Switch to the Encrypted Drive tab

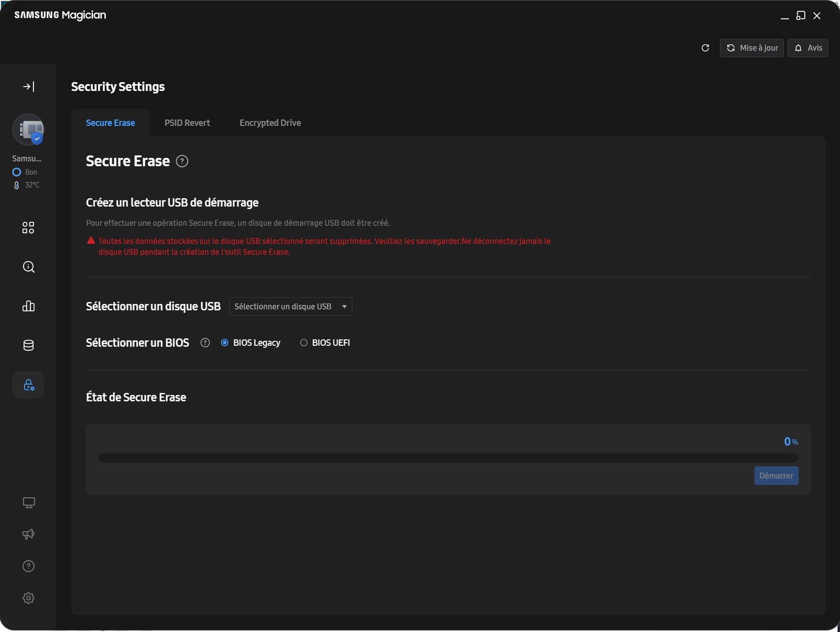pos(270,123)
